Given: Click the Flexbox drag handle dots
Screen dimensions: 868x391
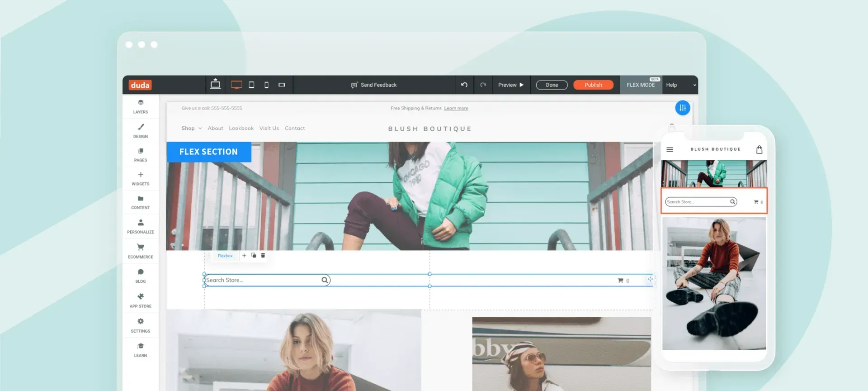Looking at the screenshot, I should [209, 256].
